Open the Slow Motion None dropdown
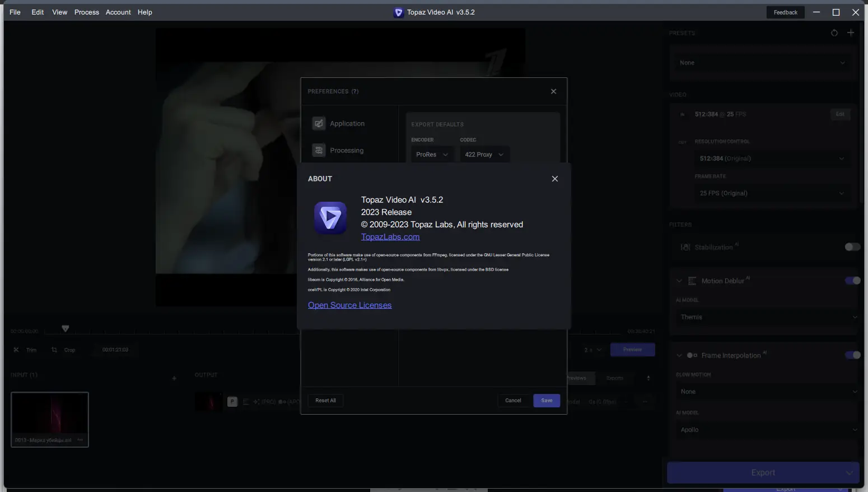The image size is (868, 492). [768, 392]
